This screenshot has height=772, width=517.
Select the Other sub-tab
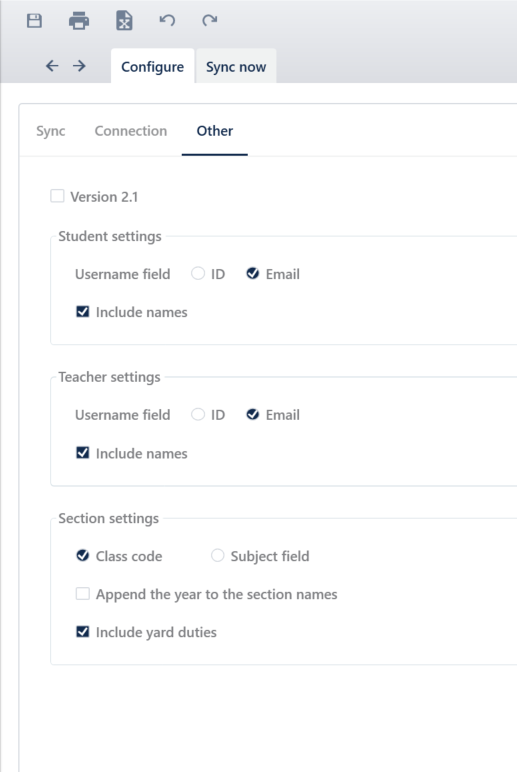click(x=215, y=131)
